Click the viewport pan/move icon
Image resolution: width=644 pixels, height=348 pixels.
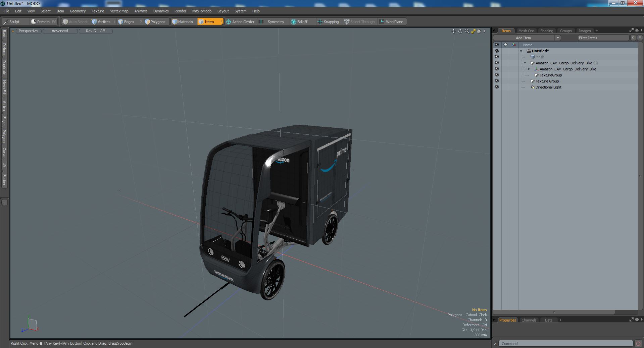[x=453, y=31]
